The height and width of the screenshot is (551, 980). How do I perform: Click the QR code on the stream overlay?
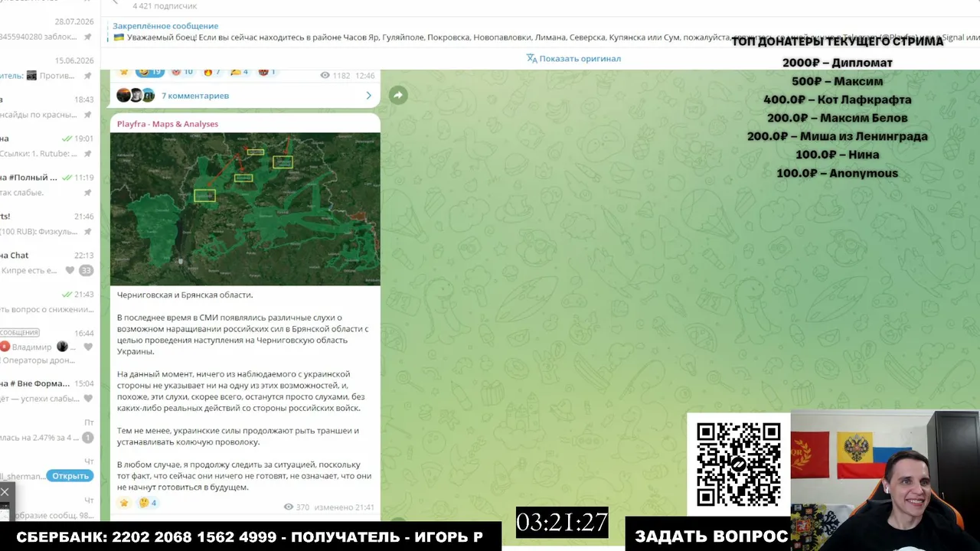click(x=739, y=465)
